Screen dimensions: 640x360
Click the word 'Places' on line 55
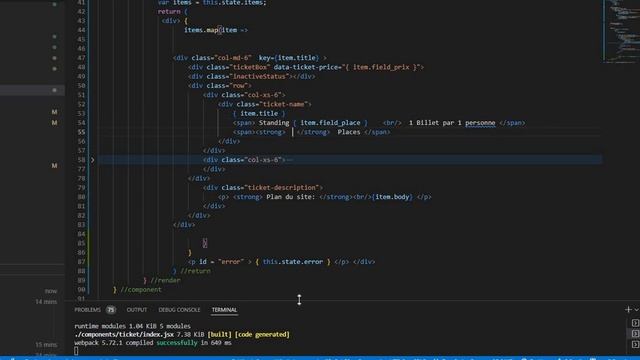click(349, 132)
